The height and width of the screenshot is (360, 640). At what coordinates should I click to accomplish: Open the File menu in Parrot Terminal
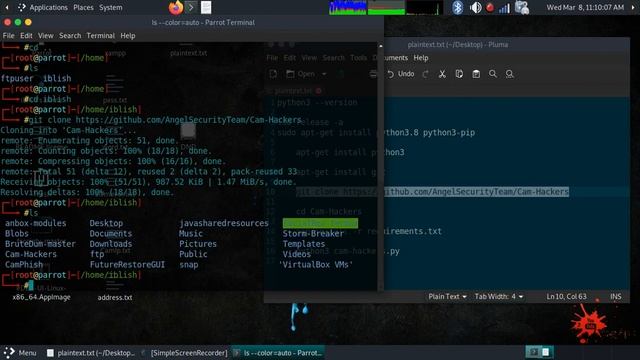click(8, 36)
